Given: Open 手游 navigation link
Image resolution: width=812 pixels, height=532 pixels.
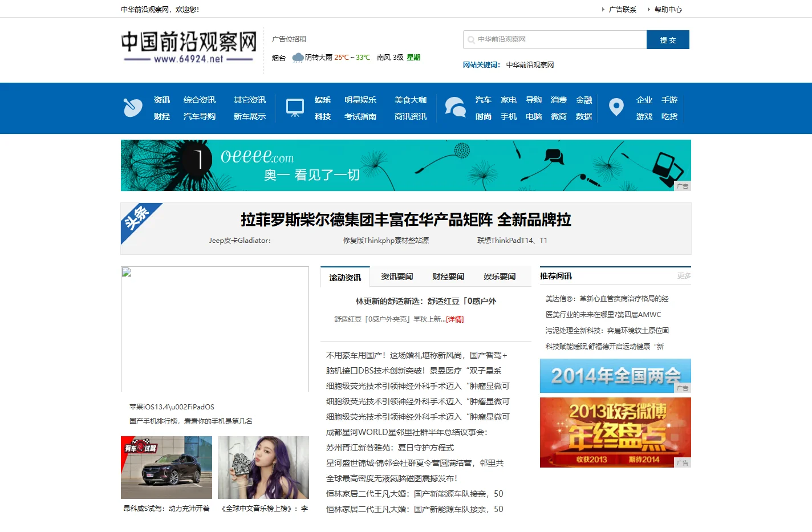Looking at the screenshot, I should coord(669,100).
